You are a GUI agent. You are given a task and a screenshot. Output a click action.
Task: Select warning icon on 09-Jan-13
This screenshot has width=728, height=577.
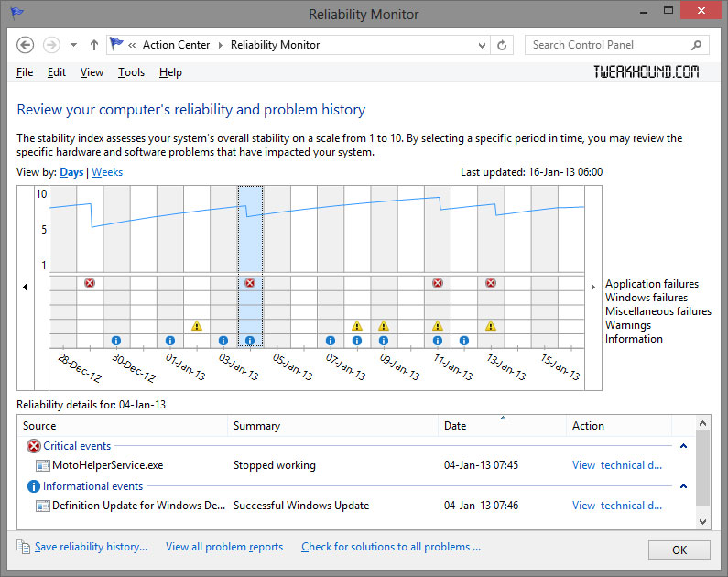pos(384,326)
